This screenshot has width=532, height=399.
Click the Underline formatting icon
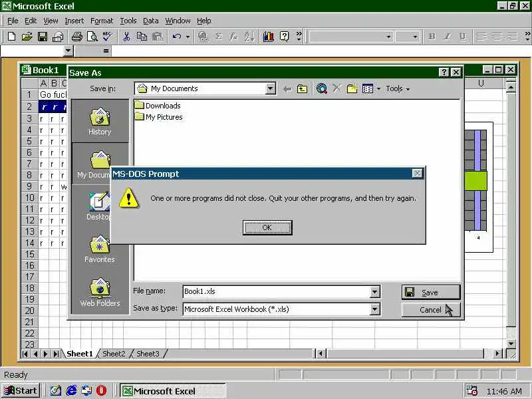tap(462, 37)
